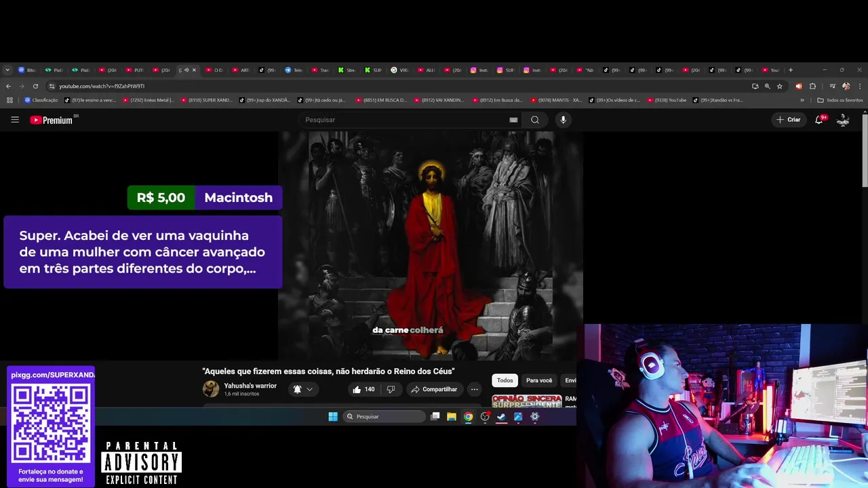Expand the tab search dropdown arrow
Image resolution: width=868 pixels, height=488 pixels.
pos(7,70)
